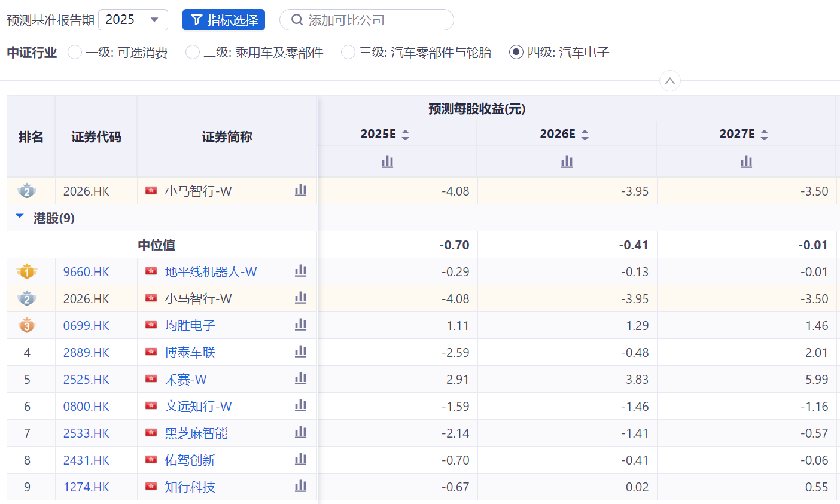Click the 添加可比公司 search field
Screen dimensions: 840x504
click(x=366, y=20)
